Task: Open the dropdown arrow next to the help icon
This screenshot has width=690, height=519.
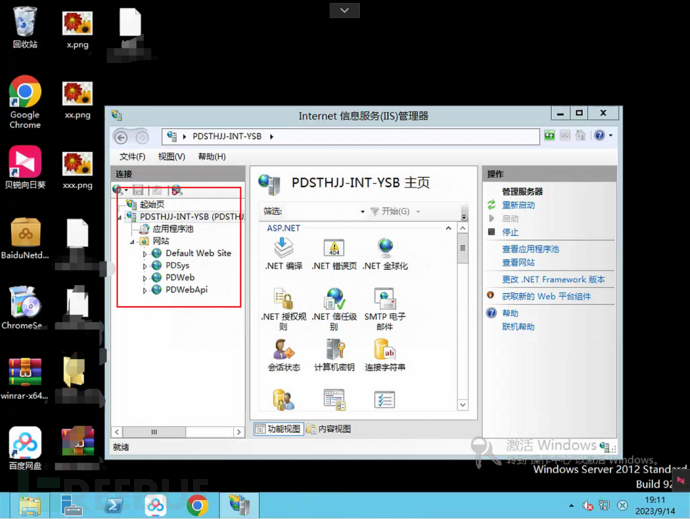Action: tap(611, 136)
